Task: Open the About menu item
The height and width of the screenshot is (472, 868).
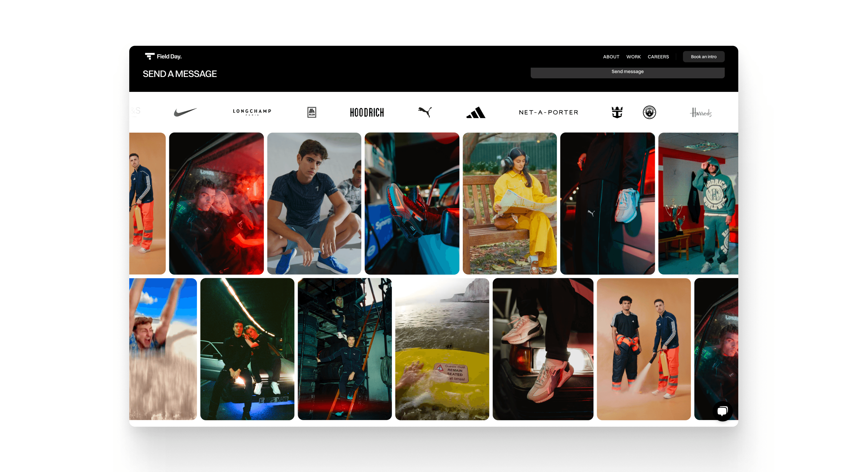Action: click(x=611, y=57)
